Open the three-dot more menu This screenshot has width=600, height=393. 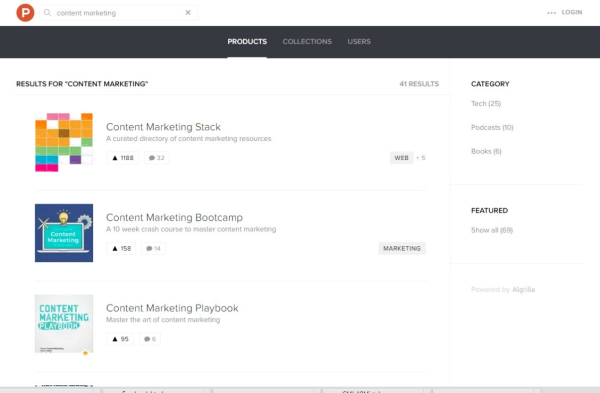coord(551,13)
